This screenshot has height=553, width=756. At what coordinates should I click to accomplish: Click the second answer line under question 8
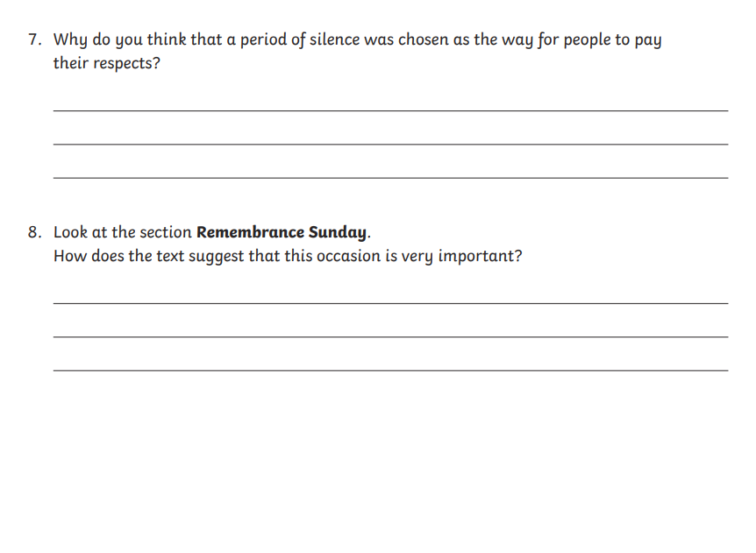[x=390, y=337]
